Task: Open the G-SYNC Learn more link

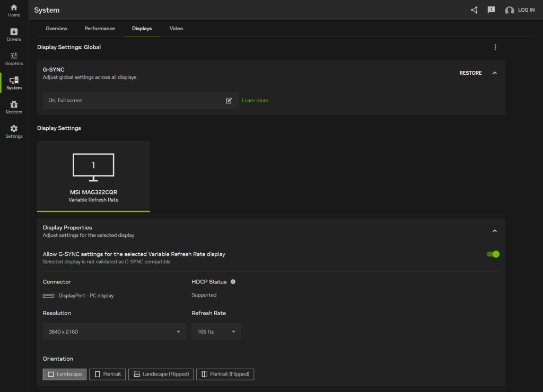Action: [x=255, y=100]
